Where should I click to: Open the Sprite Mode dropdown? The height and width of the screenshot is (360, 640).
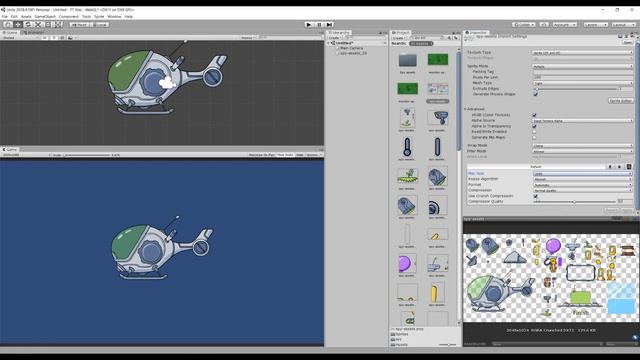click(582, 66)
